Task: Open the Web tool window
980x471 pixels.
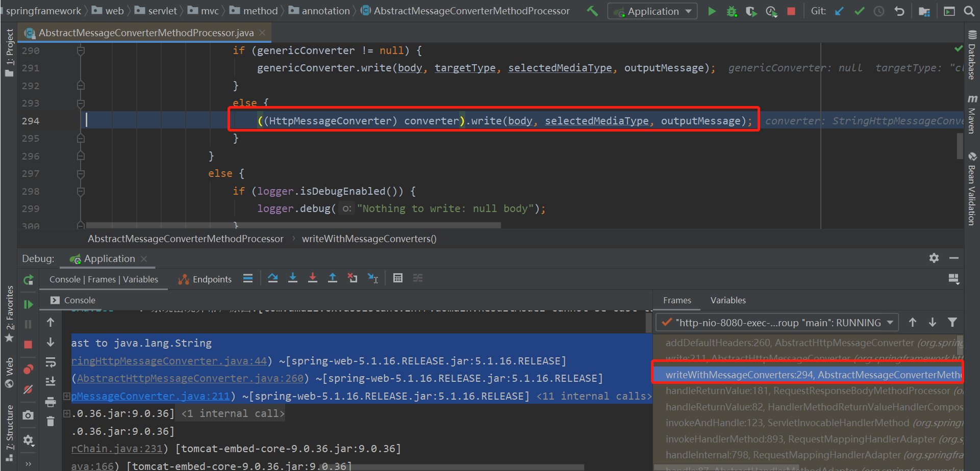Action: pos(9,373)
